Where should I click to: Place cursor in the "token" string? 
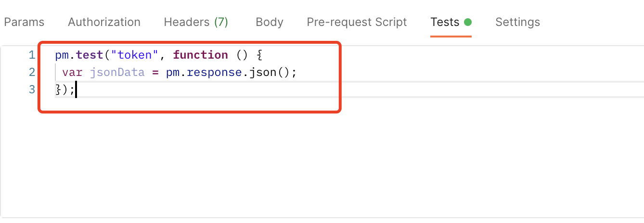(x=135, y=55)
